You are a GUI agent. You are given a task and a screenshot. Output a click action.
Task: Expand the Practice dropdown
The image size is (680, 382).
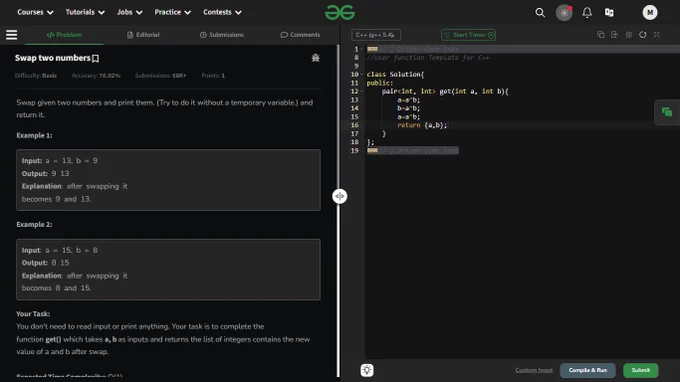pos(173,12)
